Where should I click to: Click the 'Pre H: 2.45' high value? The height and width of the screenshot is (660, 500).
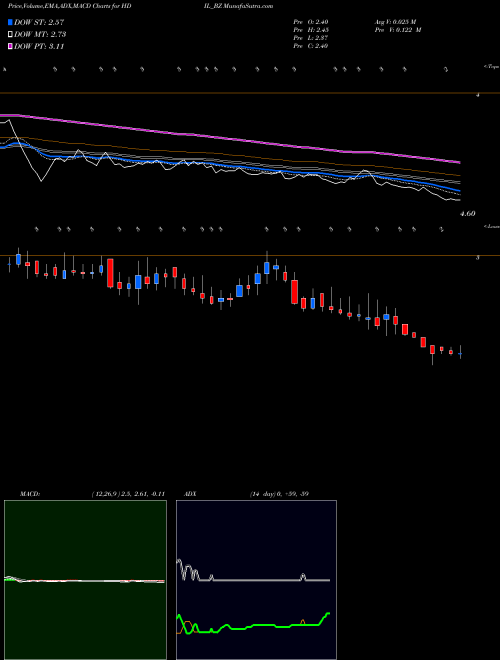tap(311, 30)
